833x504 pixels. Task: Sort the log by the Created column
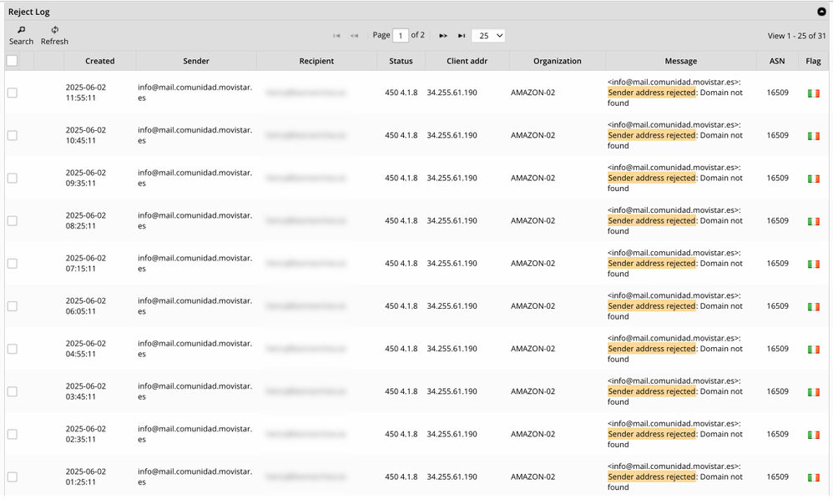point(99,61)
